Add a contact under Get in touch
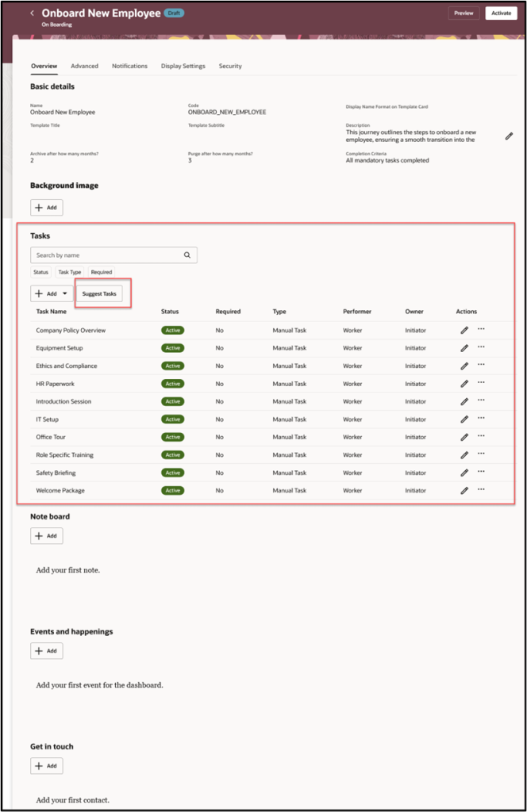Viewport: 527px width, 812px height. click(47, 766)
